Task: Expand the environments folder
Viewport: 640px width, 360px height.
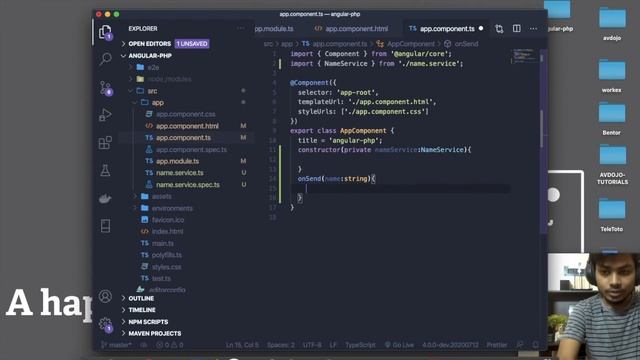Action: pyautogui.click(x=172, y=208)
